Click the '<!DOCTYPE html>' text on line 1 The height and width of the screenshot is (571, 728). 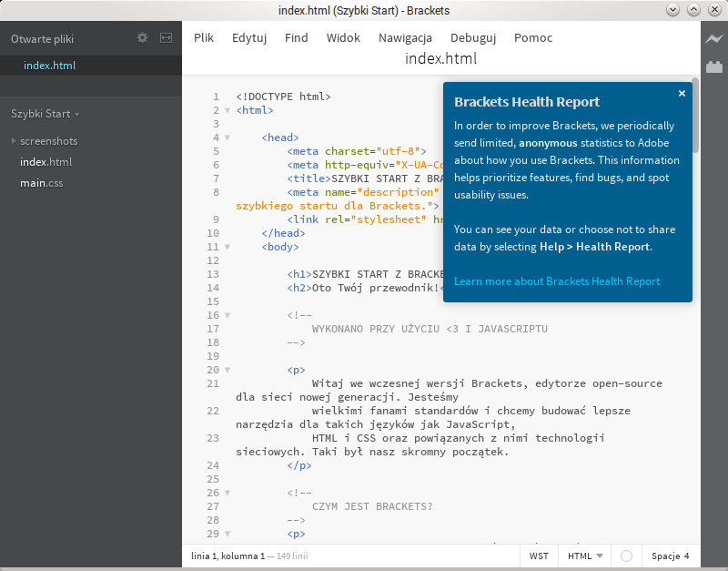click(283, 97)
